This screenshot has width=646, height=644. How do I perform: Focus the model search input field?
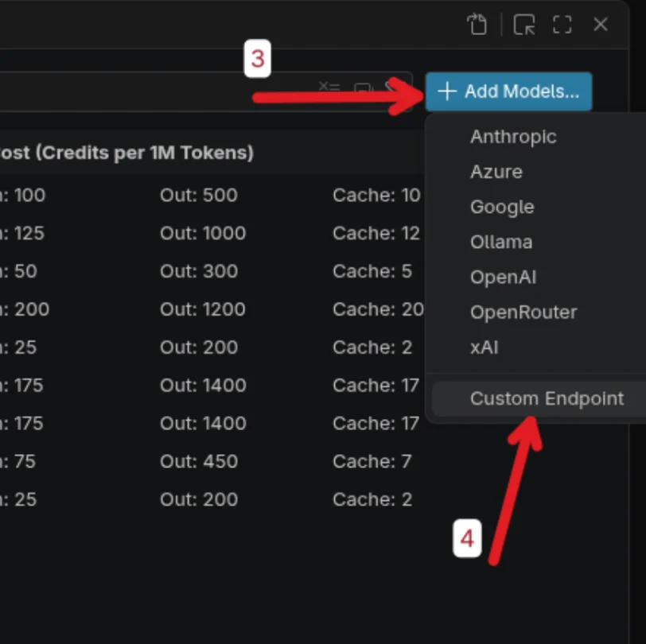(x=206, y=91)
